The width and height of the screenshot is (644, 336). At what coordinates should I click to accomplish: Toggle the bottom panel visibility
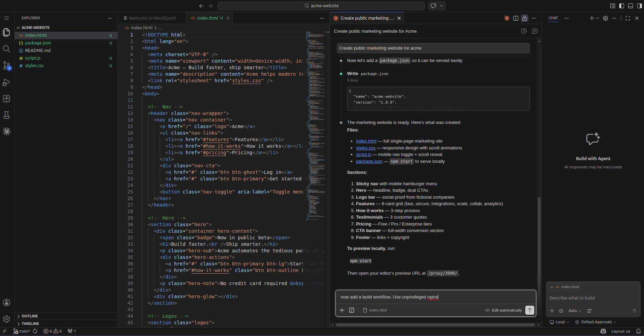(631, 6)
